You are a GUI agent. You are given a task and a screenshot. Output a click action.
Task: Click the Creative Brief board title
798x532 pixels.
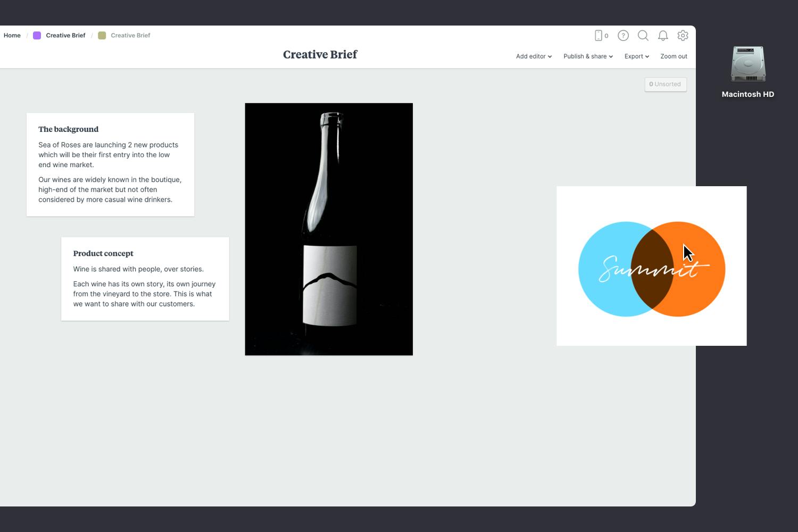tap(320, 54)
